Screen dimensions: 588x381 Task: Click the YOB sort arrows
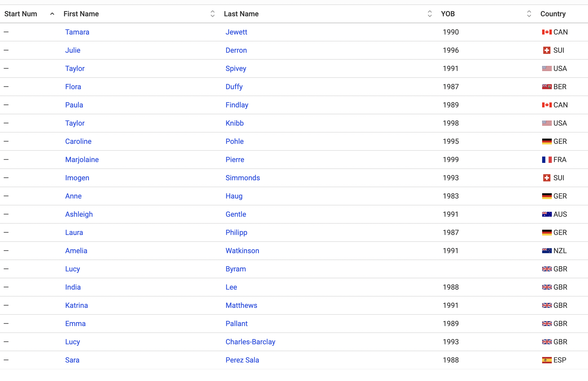coord(529,14)
